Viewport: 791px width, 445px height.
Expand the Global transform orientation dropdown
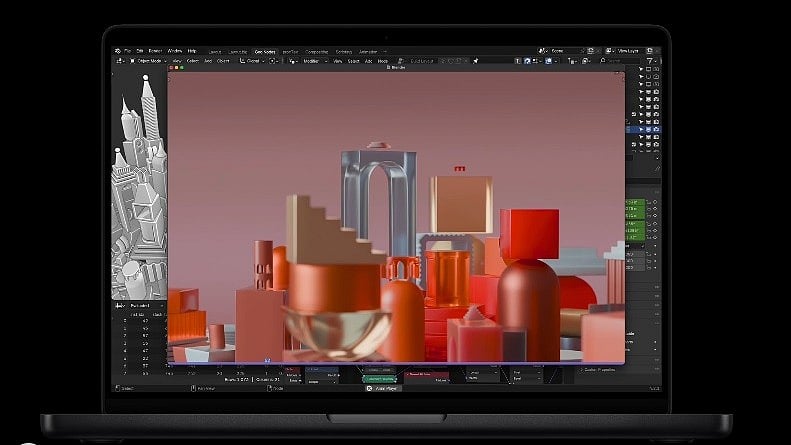[252, 60]
